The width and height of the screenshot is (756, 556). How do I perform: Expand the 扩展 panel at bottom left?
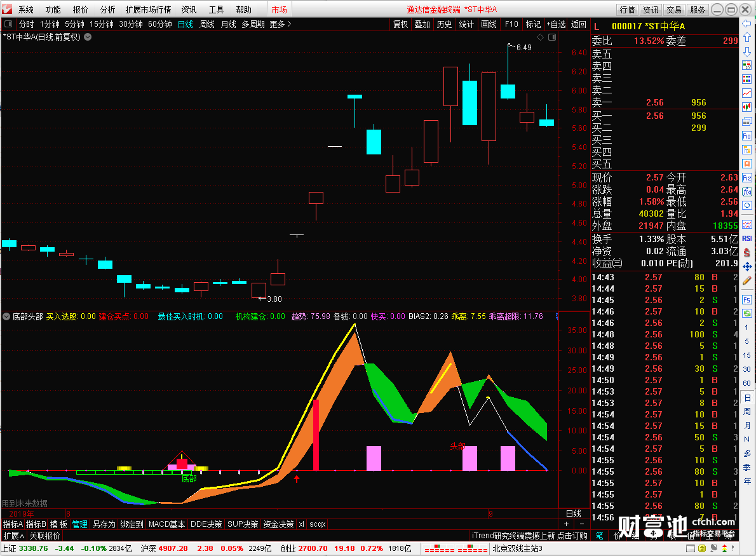click(x=14, y=536)
